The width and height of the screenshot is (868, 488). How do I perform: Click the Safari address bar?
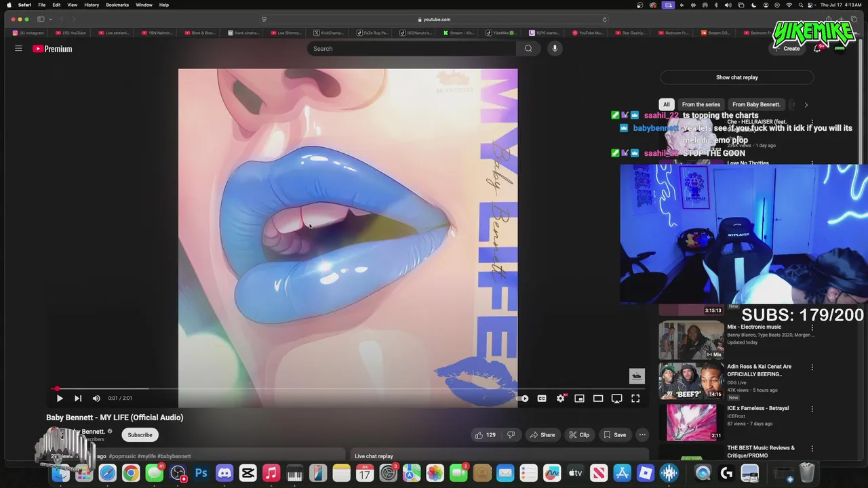tap(434, 19)
